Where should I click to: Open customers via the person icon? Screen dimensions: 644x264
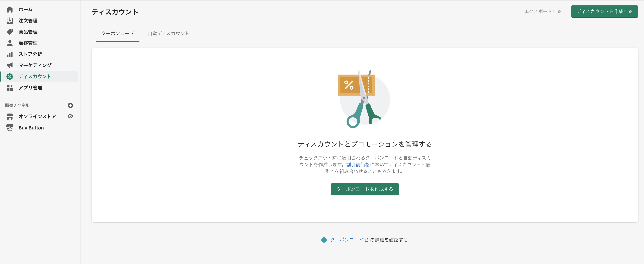(x=10, y=43)
